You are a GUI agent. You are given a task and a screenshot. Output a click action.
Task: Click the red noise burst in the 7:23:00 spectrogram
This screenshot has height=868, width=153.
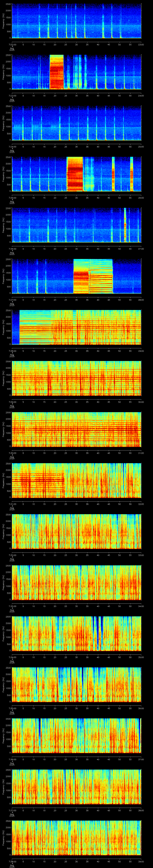coord(56,72)
